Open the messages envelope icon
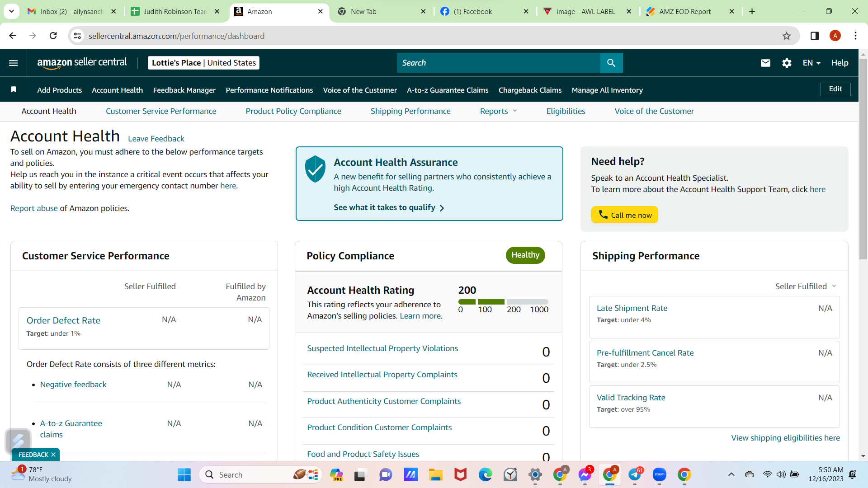 (x=765, y=63)
